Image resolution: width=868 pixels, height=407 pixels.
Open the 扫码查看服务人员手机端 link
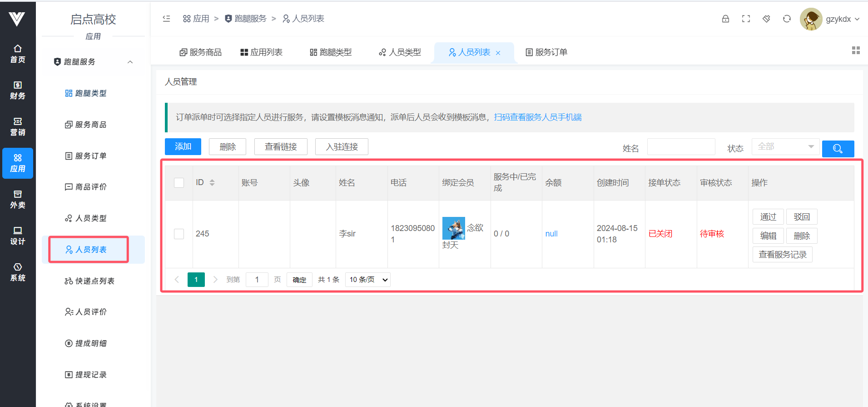pyautogui.click(x=537, y=117)
